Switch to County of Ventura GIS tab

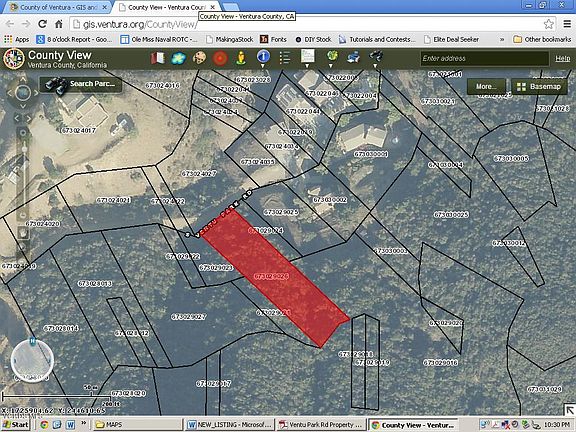(x=59, y=7)
